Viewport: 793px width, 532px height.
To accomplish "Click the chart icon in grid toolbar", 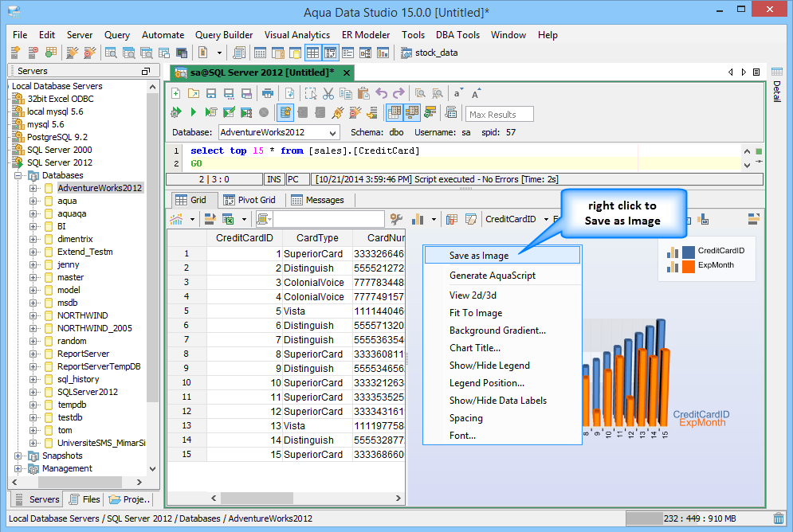I will click(x=176, y=219).
